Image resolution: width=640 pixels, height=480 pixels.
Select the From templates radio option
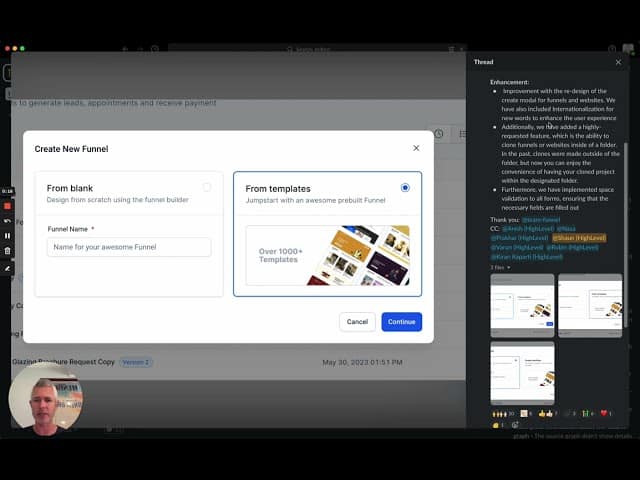click(x=404, y=187)
